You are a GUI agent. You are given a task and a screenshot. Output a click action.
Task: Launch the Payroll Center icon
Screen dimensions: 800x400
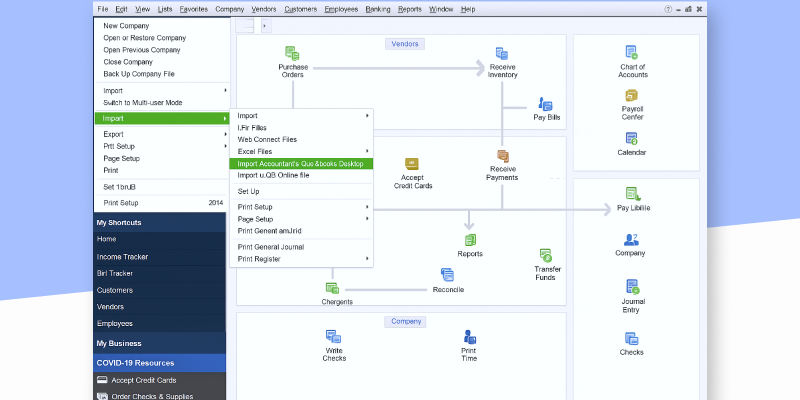(x=632, y=95)
